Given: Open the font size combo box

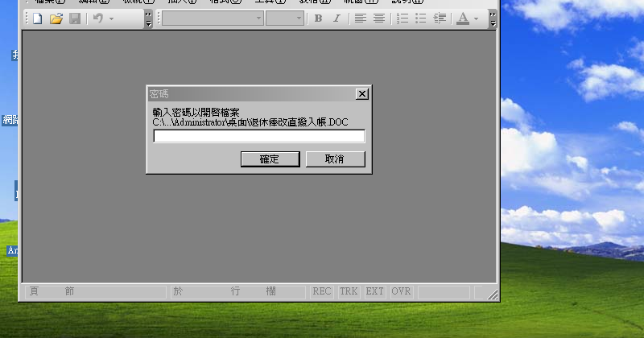Looking at the screenshot, I should point(285,18).
